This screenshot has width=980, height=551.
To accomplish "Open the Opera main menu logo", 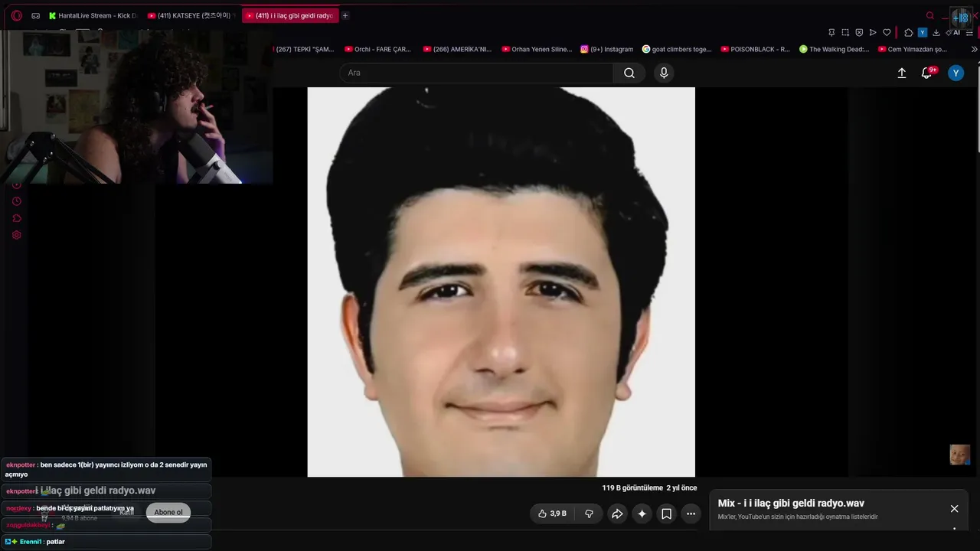I will coord(16,15).
